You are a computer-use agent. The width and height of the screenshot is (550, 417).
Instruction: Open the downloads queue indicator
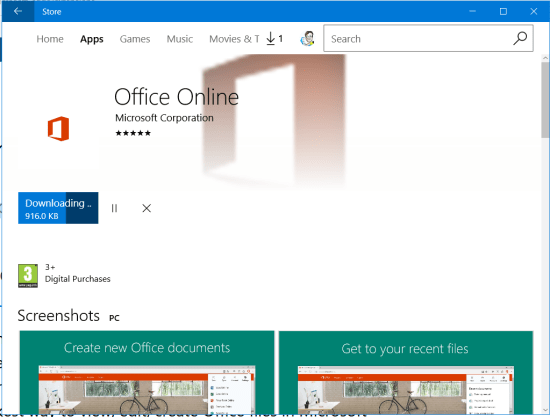[x=274, y=39]
